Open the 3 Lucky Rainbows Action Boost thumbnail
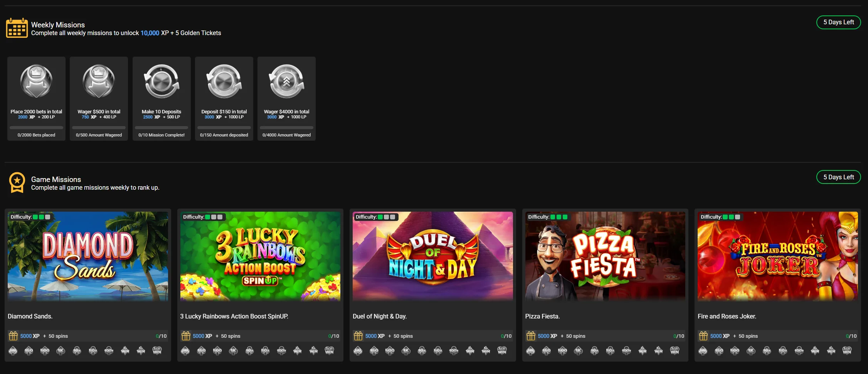The height and width of the screenshot is (374, 868). pos(260,256)
